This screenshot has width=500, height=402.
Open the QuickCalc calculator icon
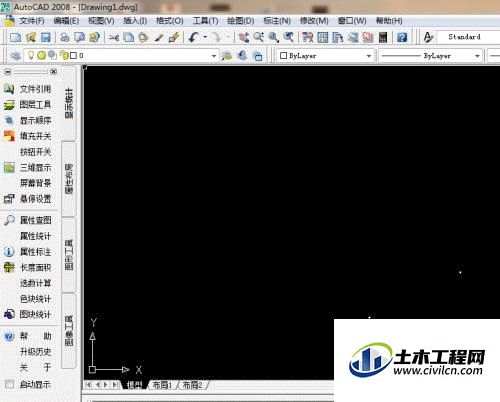tap(383, 37)
